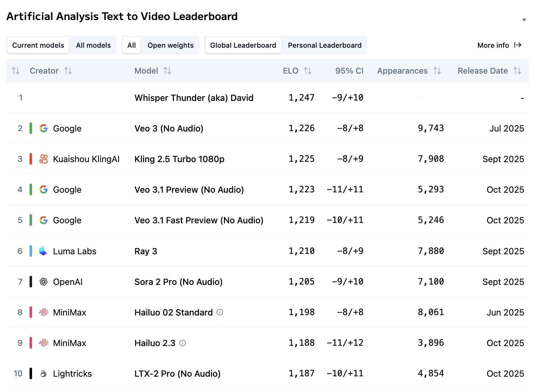Sort by the rank column arrows

click(16, 71)
